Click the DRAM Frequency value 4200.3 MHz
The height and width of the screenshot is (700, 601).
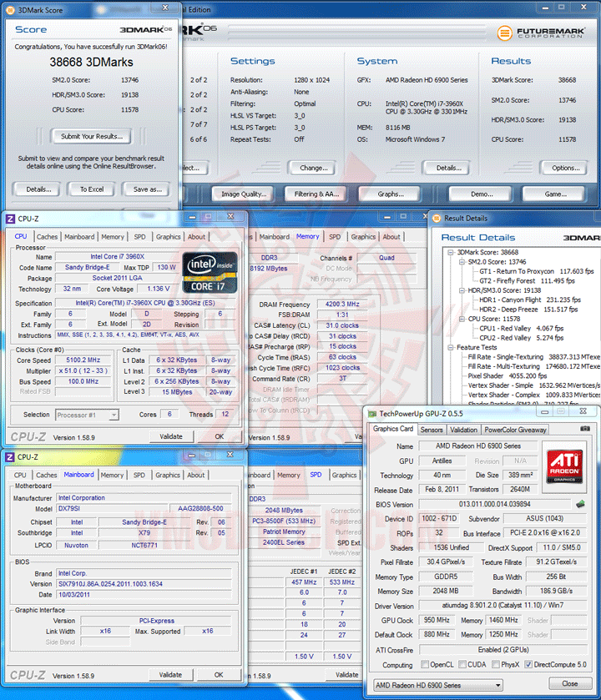[x=342, y=304]
